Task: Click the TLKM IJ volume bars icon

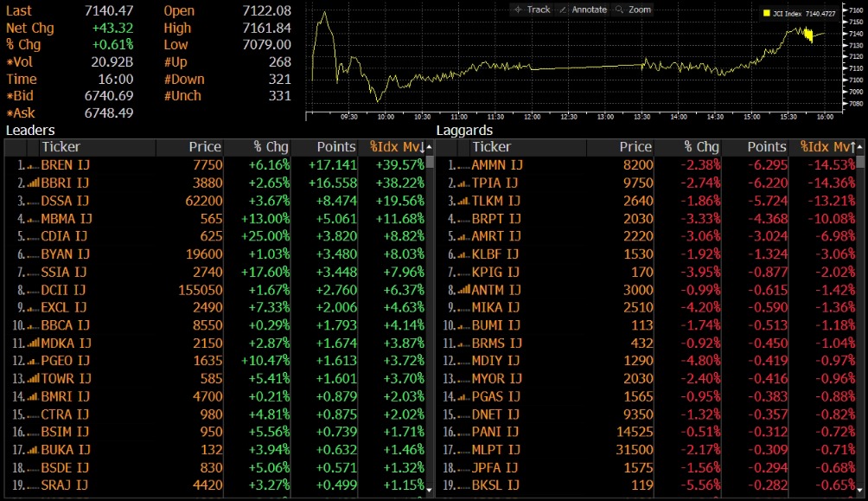Action: point(464,201)
